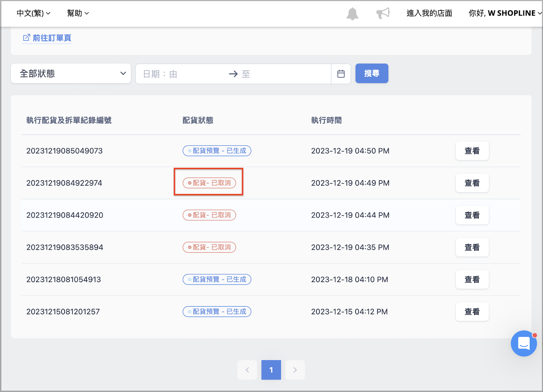
Task: Select page 1 in pagination
Action: click(x=271, y=370)
